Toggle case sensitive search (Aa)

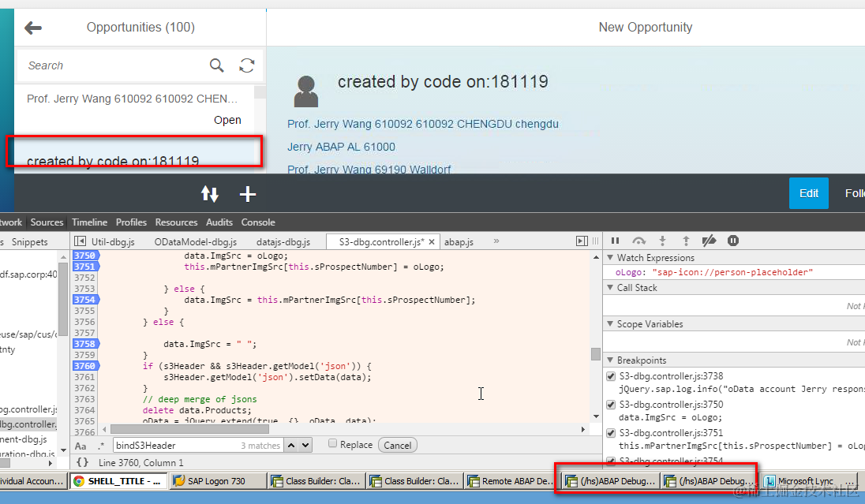81,446
